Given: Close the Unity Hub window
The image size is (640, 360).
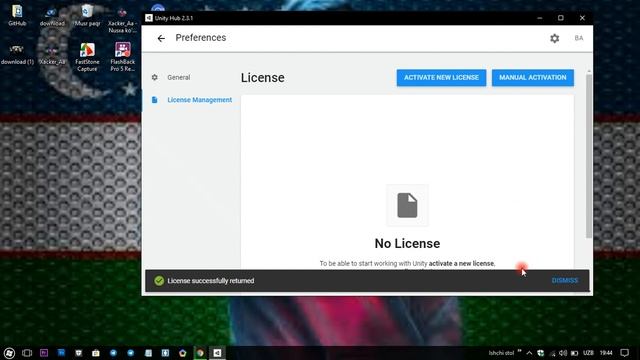Looking at the screenshot, I should [x=582, y=18].
